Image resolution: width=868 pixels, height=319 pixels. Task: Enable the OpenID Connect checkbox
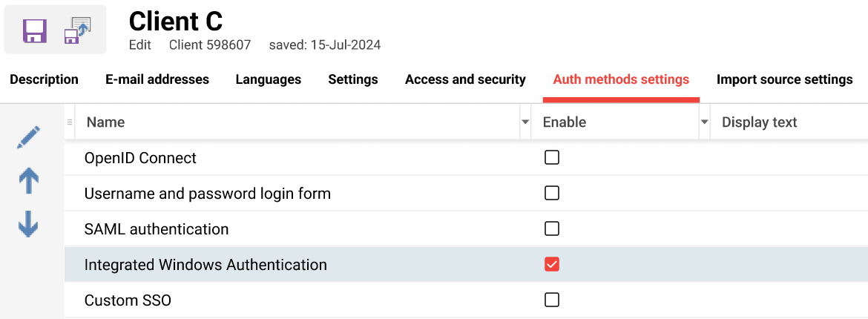(552, 158)
